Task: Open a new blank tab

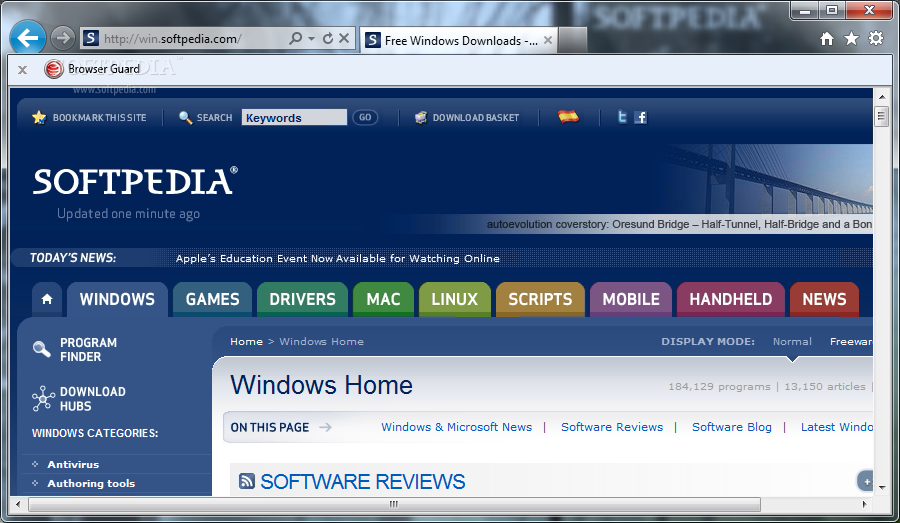Action: [x=573, y=40]
